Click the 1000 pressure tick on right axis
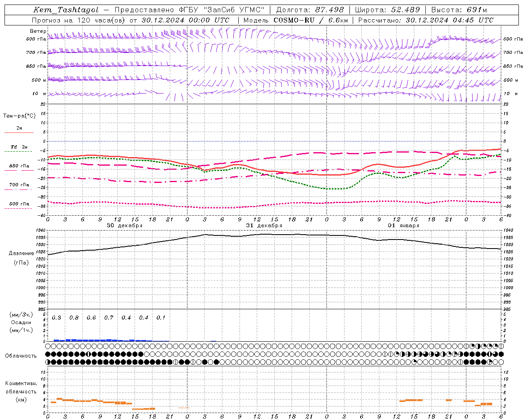 [x=508, y=288]
